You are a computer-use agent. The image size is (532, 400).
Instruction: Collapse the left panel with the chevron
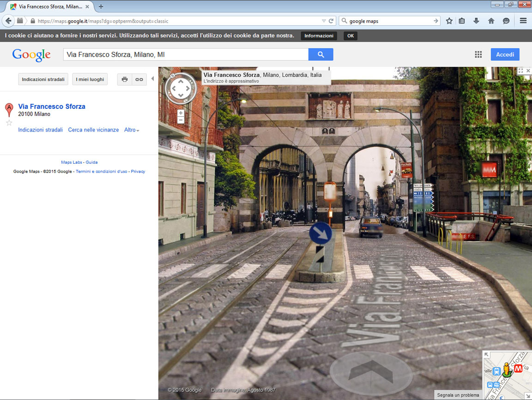tap(152, 79)
